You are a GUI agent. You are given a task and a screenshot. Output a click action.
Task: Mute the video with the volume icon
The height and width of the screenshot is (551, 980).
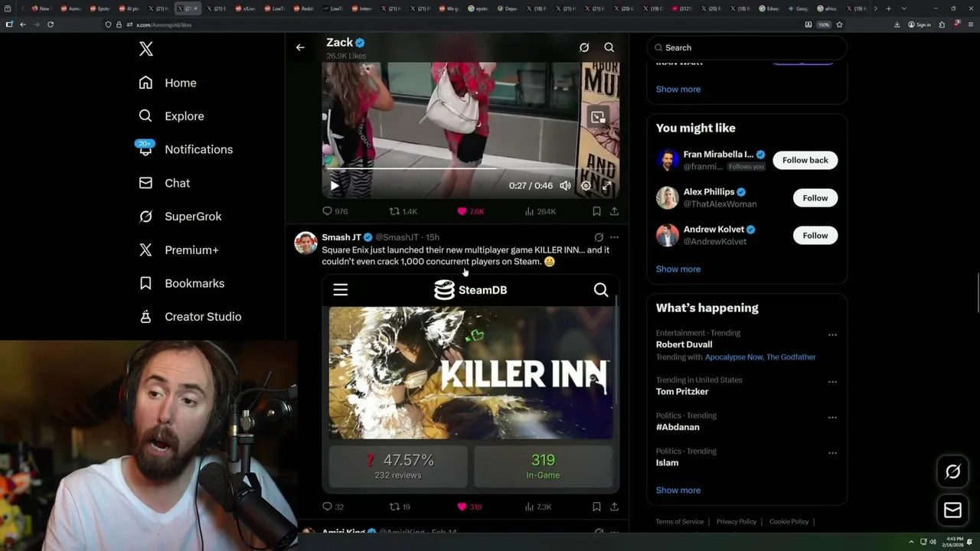pyautogui.click(x=565, y=185)
